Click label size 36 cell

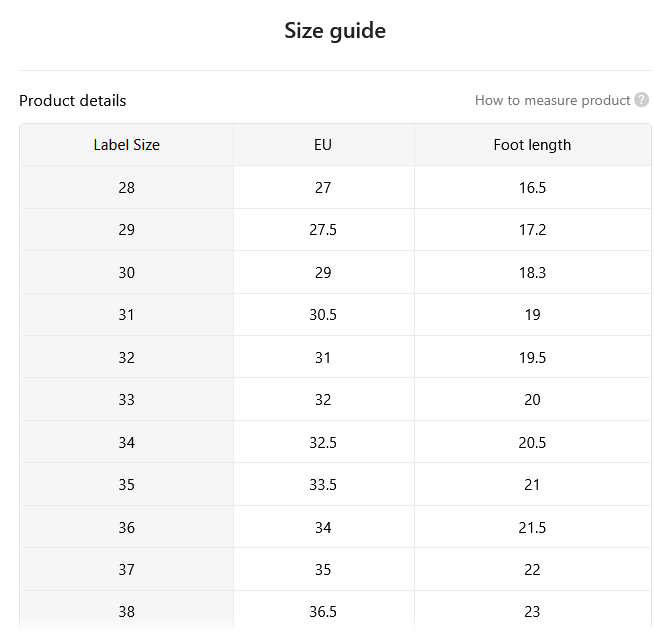[127, 527]
